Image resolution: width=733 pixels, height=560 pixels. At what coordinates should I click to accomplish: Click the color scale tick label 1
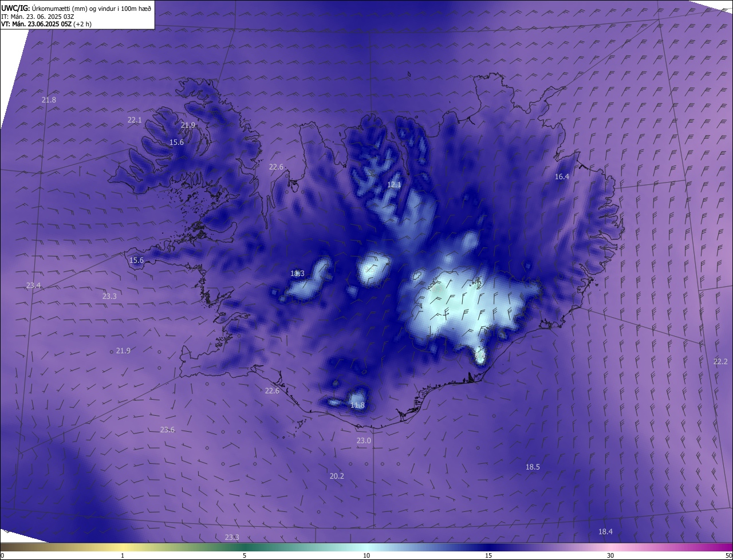tap(123, 556)
